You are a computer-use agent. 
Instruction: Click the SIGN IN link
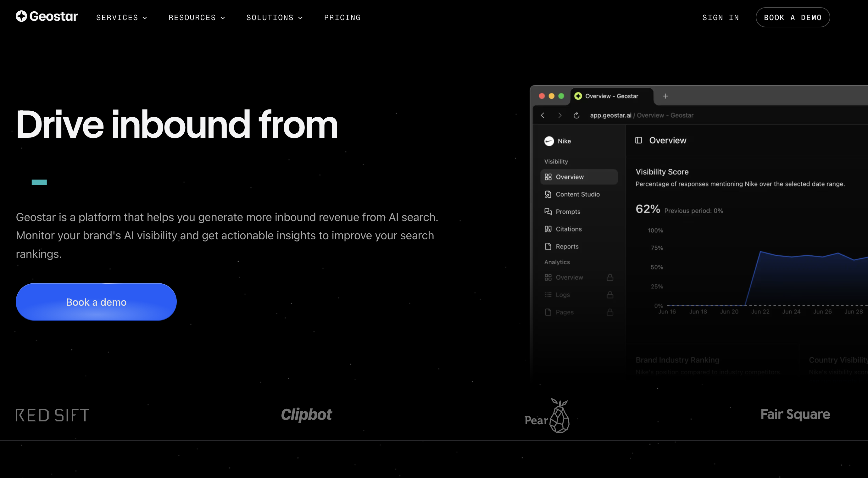point(721,18)
